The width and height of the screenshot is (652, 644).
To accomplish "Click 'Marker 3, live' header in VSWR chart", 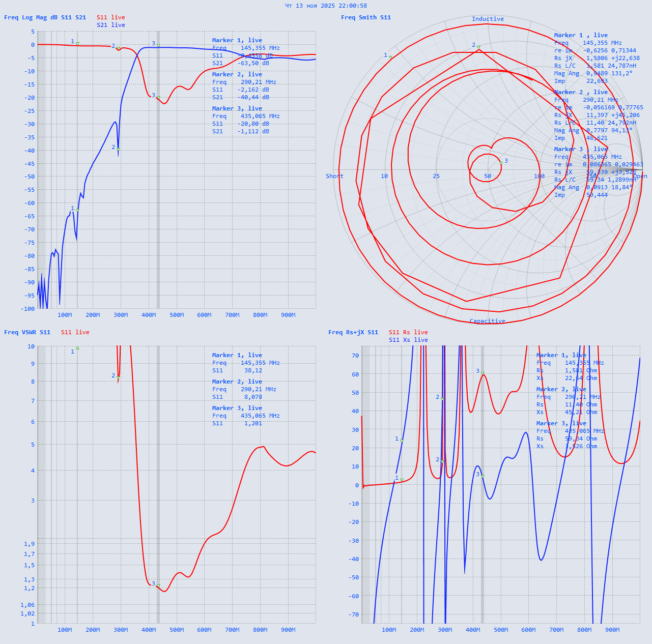I will point(237,408).
